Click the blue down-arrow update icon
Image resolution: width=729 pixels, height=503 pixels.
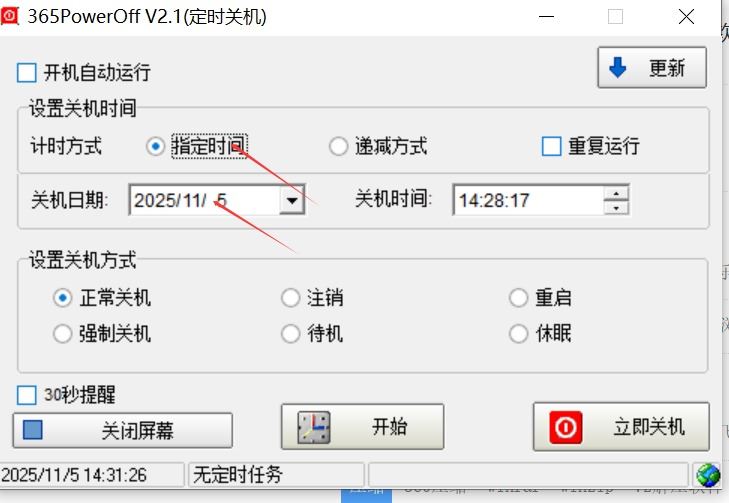pos(618,67)
